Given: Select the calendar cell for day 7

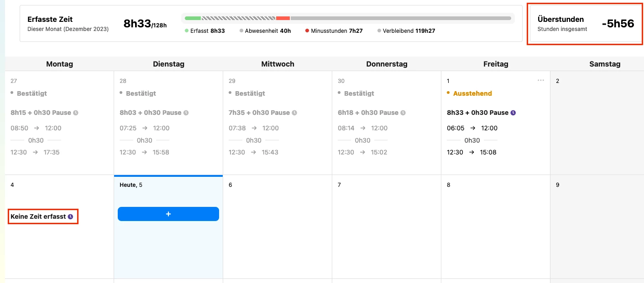Looking at the screenshot, I should pos(387,226).
